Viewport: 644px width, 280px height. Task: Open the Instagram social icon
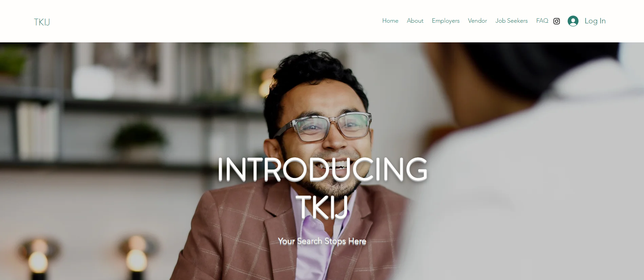click(556, 21)
